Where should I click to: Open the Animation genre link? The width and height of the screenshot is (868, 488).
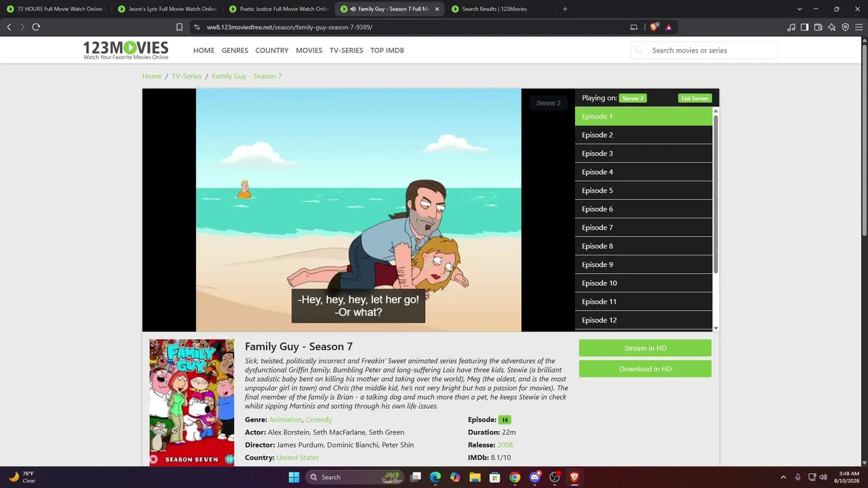pos(285,420)
